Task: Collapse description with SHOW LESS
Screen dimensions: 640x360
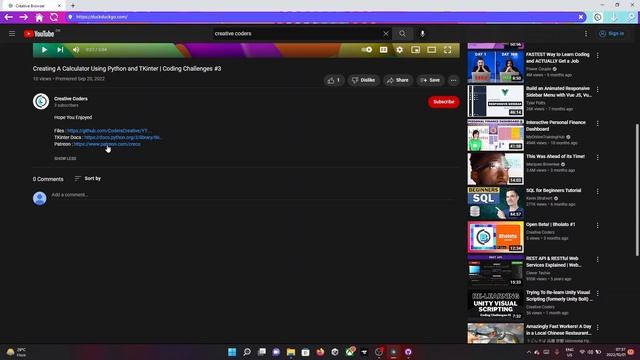Action: (65, 158)
